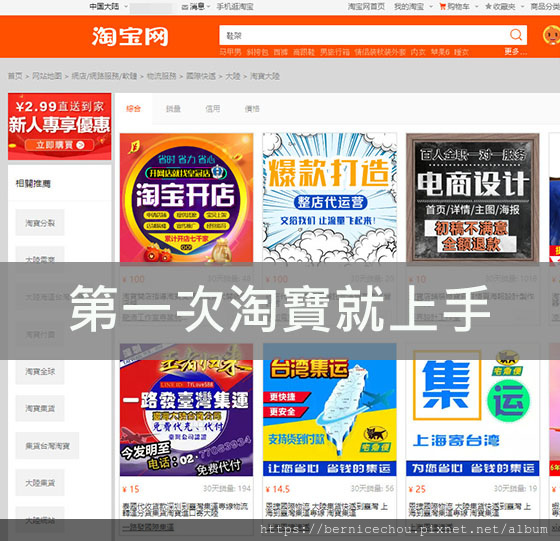The height and width of the screenshot is (541, 560).
Task: Expand the 消息 messages dropdown
Action: [196, 6]
